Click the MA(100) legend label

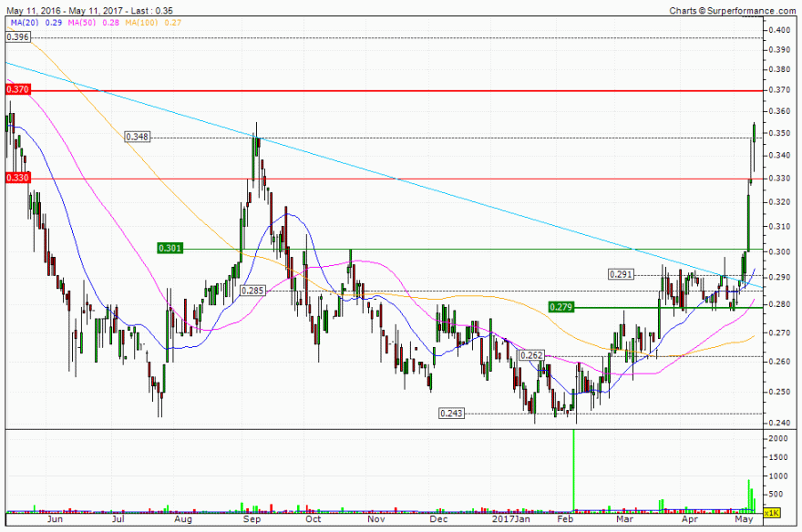[141, 23]
